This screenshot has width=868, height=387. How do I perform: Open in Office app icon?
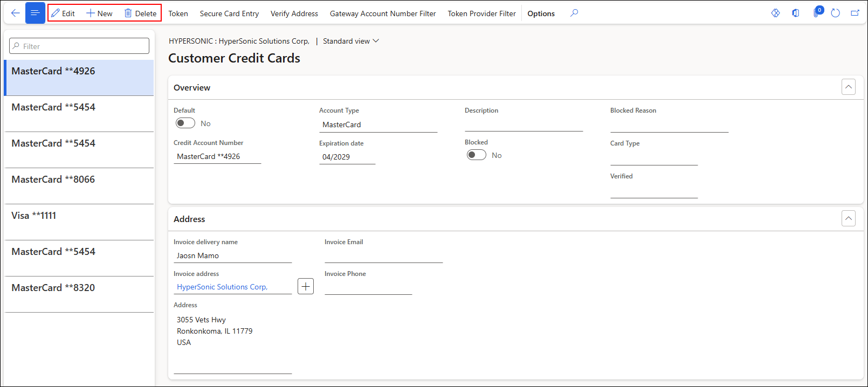(x=796, y=13)
